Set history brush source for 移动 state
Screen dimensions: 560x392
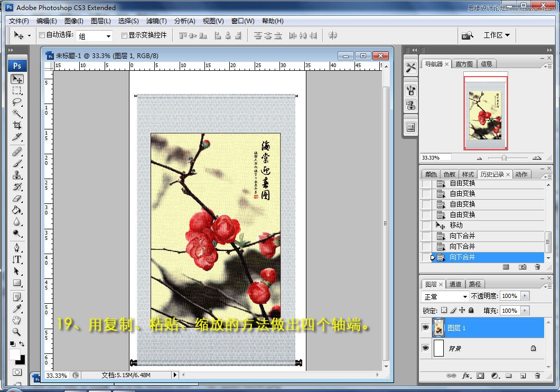click(x=426, y=225)
